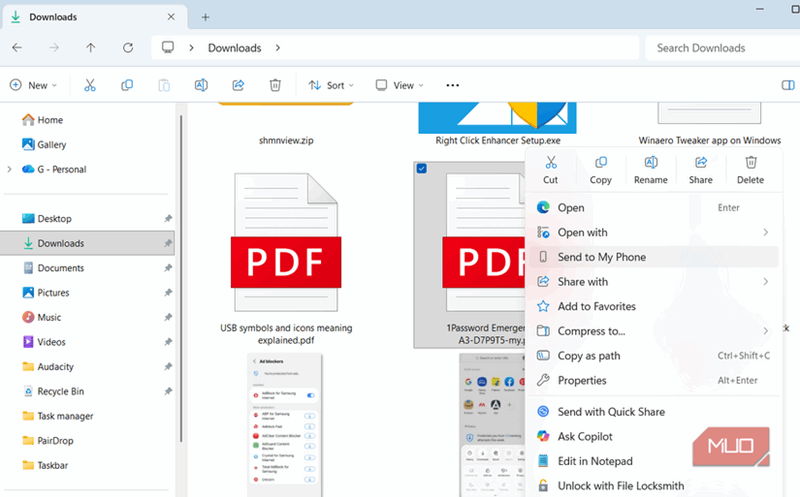Open the View dropdown menu
The image size is (800, 497).
coord(398,86)
